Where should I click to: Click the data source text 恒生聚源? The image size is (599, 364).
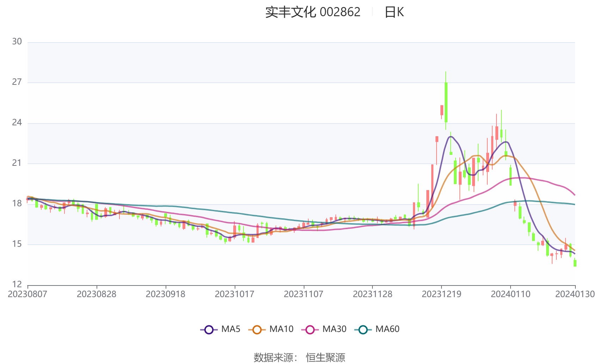[326, 357]
